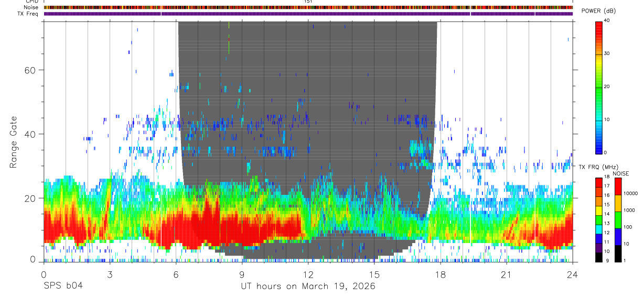Click the x-axis tick label 18
Screen dimensions: 644x297
click(x=440, y=274)
